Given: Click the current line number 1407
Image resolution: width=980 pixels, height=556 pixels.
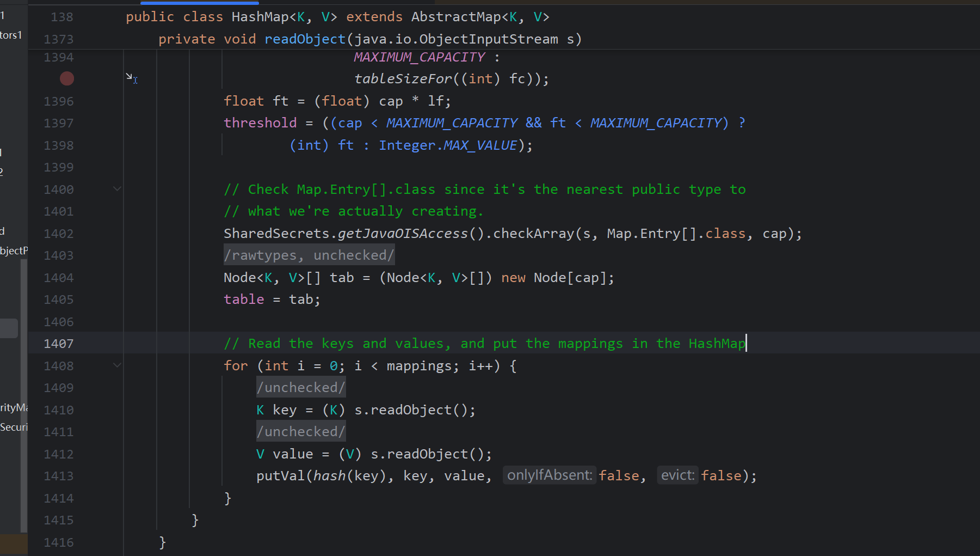Looking at the screenshot, I should 59,344.
